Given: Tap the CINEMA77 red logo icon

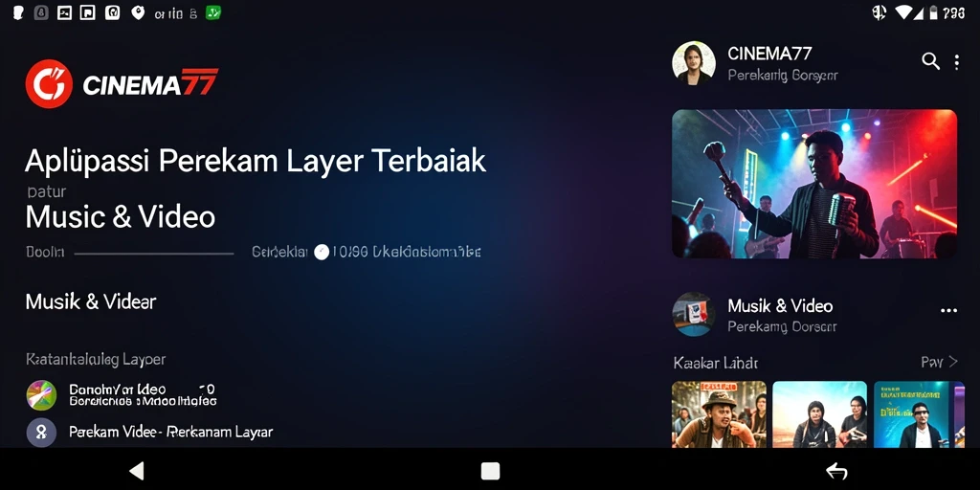Looking at the screenshot, I should click(x=49, y=84).
